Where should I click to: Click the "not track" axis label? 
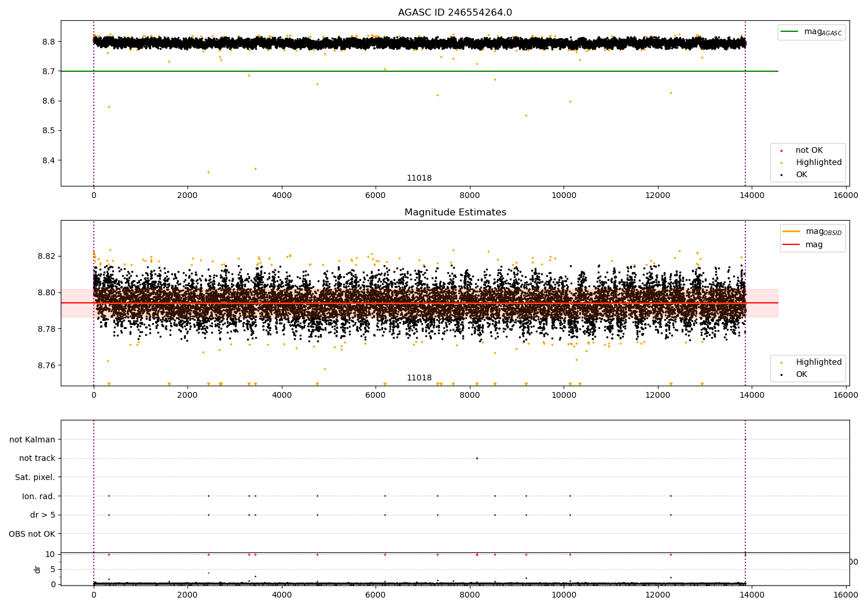click(x=37, y=459)
